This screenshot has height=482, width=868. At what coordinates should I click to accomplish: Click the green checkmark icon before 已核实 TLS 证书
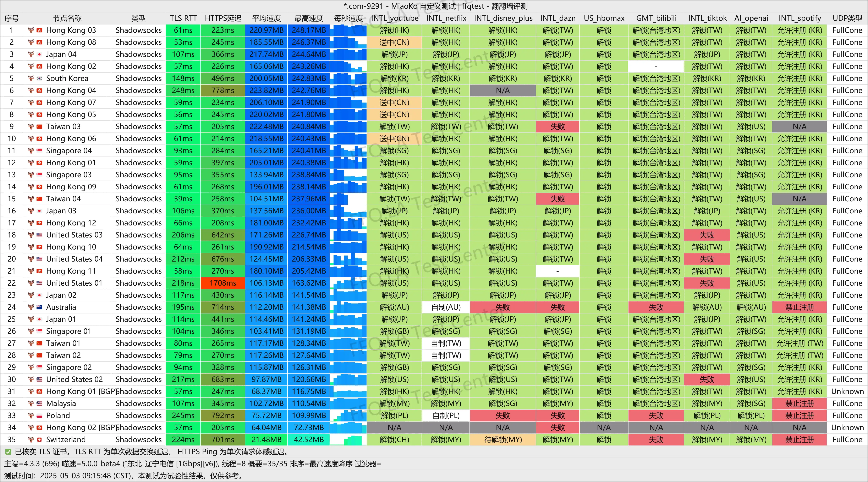[x=8, y=452]
